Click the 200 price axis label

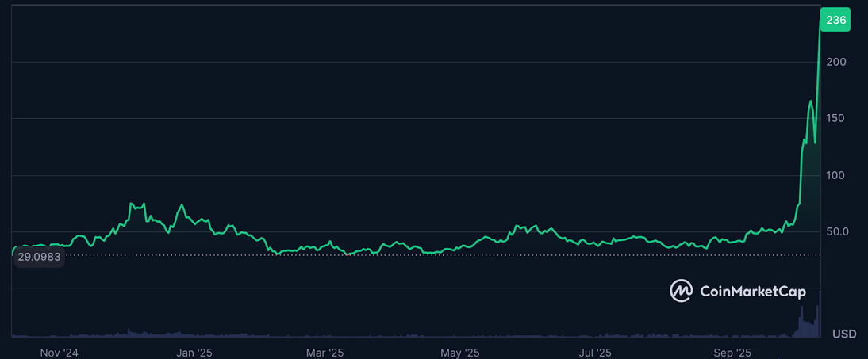836,62
